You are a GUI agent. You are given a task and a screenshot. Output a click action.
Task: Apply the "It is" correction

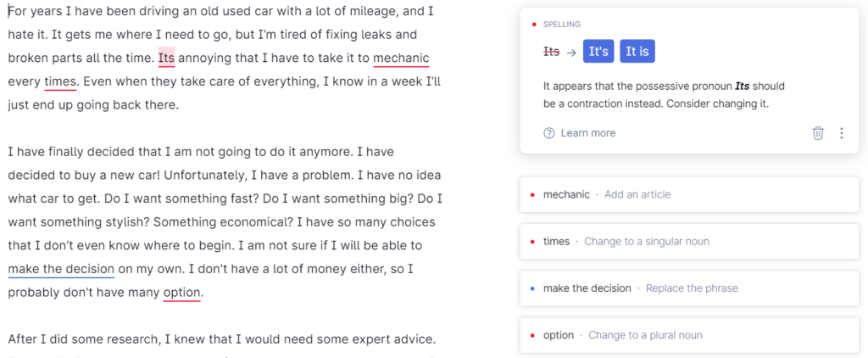tap(637, 52)
